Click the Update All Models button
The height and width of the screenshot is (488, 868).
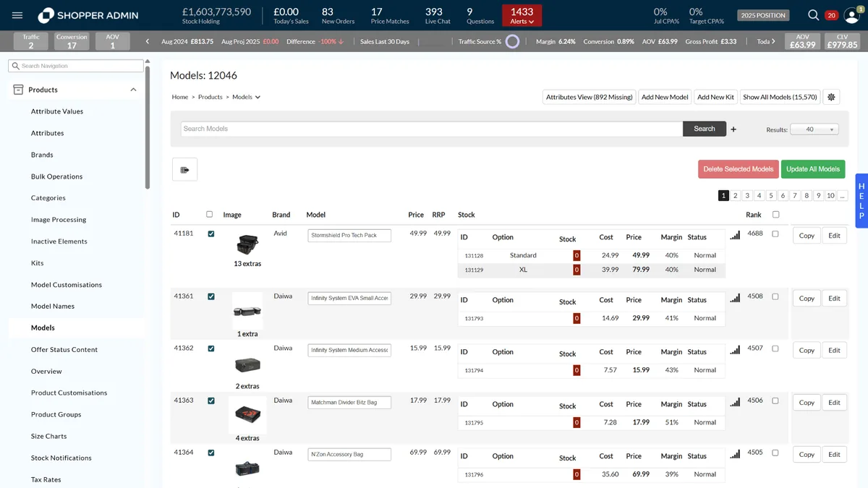tap(813, 169)
